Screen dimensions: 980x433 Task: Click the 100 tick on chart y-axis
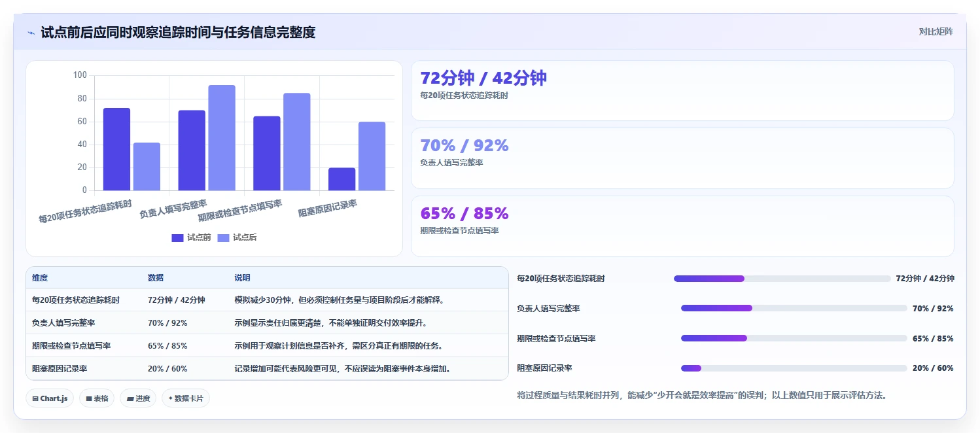click(x=80, y=75)
